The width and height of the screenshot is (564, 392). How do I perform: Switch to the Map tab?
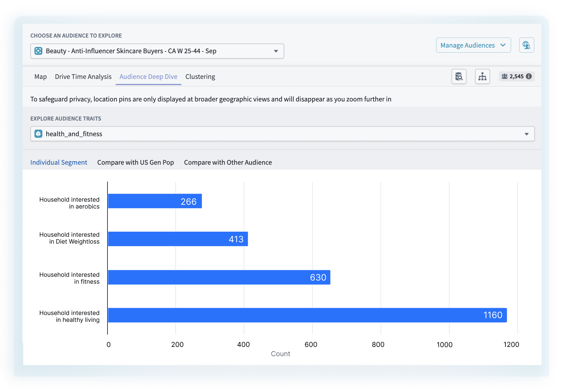pyautogui.click(x=40, y=77)
